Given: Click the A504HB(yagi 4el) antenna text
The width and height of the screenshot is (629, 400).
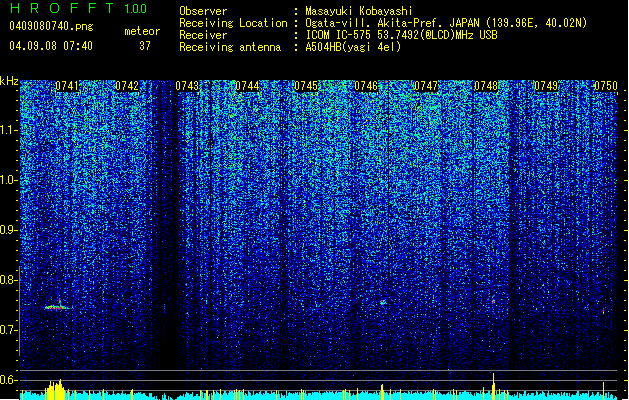Looking at the screenshot, I should point(353,47).
